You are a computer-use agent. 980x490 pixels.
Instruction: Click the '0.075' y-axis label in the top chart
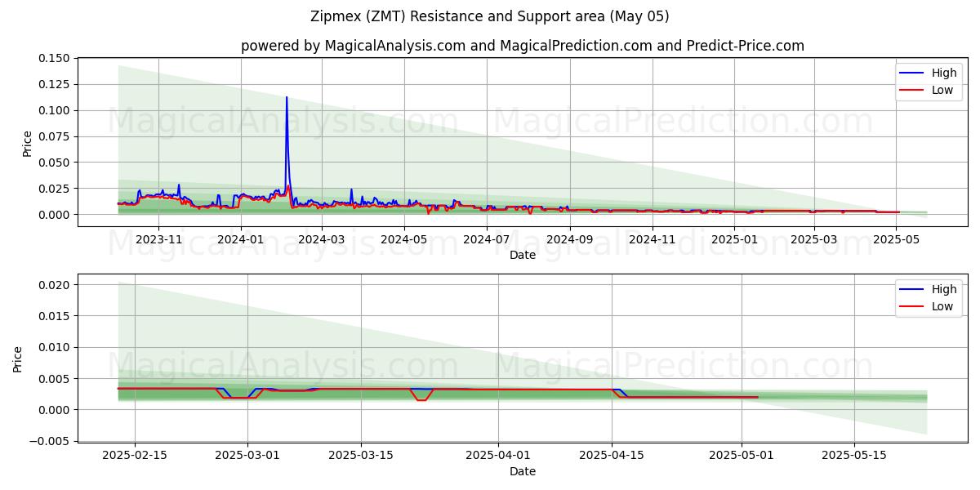(54, 136)
